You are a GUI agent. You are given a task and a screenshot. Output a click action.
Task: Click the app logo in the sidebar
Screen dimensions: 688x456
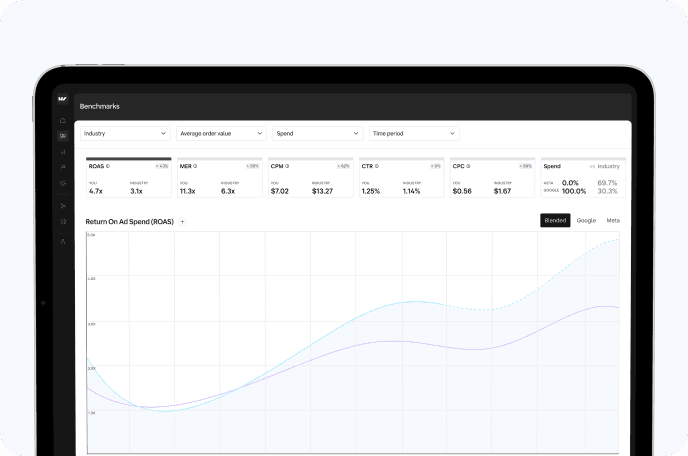click(63, 100)
